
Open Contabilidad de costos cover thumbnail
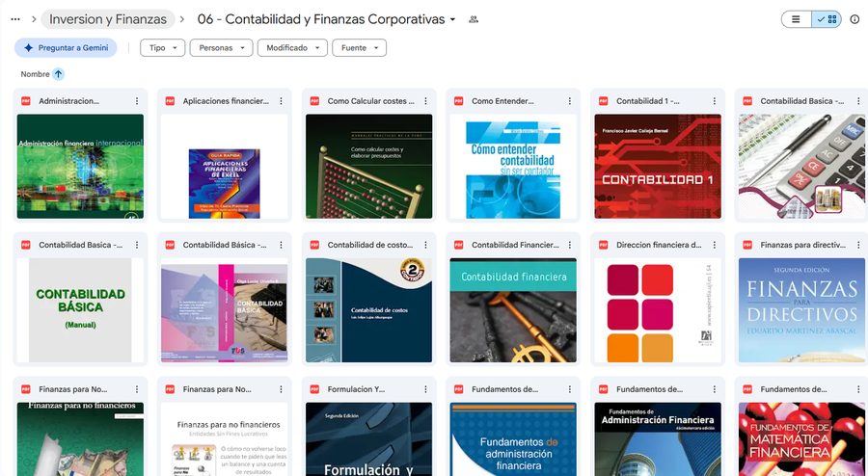(x=368, y=310)
